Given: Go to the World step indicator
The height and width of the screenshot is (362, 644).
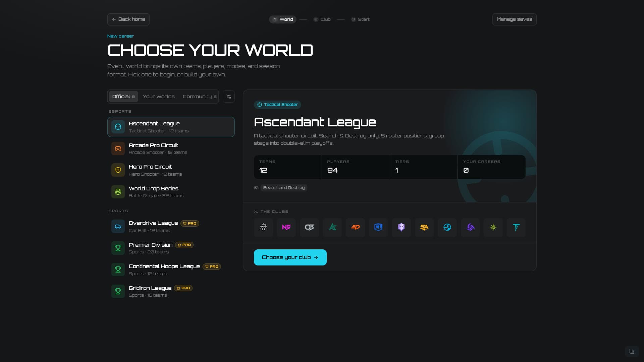Looking at the screenshot, I should point(283,19).
